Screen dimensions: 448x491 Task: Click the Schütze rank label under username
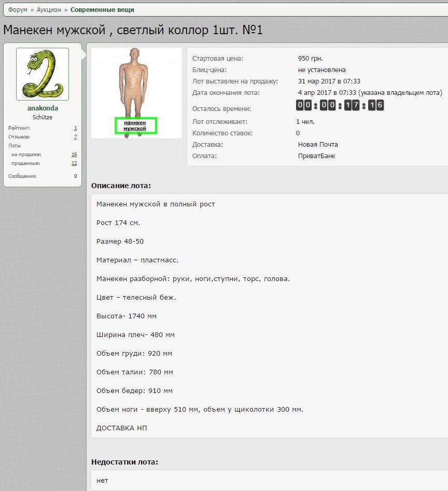43,117
